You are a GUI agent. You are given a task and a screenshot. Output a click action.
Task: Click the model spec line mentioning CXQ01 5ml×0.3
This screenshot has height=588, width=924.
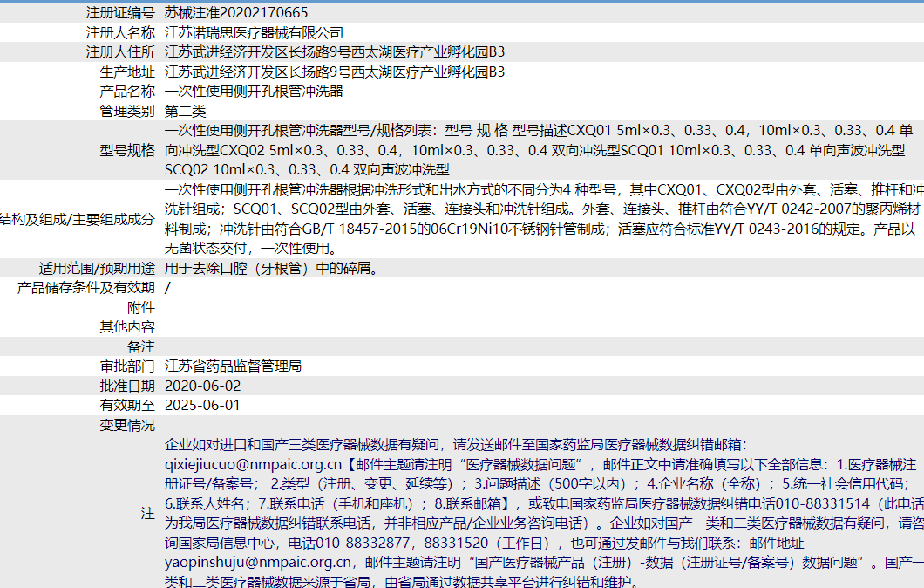[539, 130]
